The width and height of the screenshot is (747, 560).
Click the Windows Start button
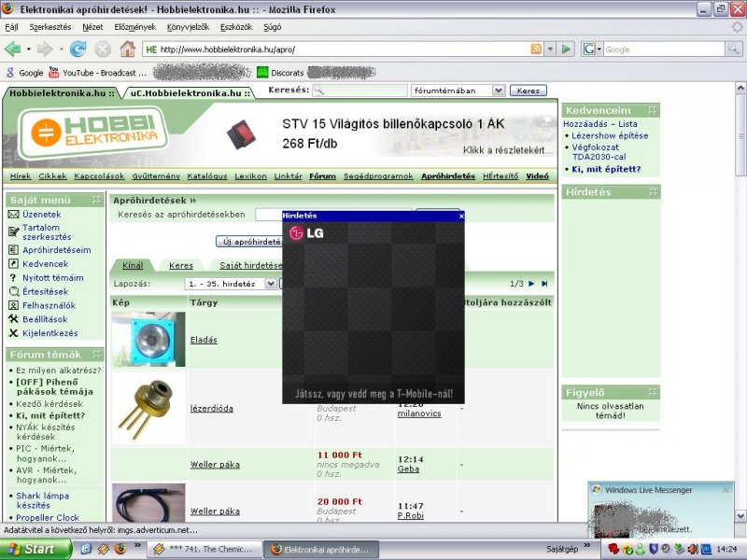35,550
